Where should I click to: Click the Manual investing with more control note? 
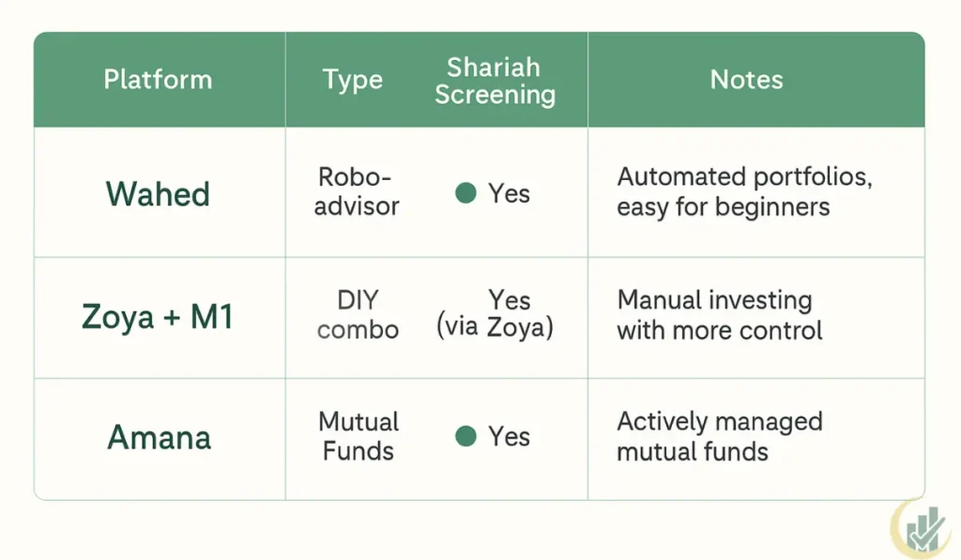pos(720,315)
